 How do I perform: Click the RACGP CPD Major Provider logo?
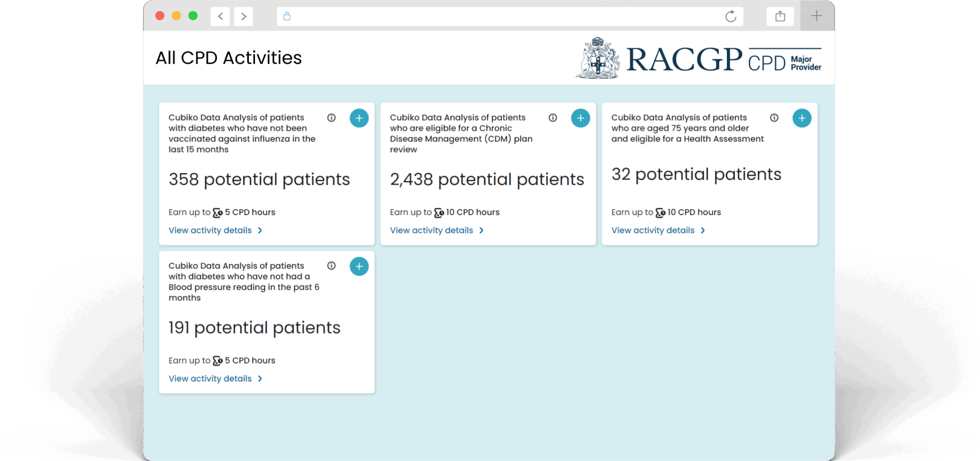pyautogui.click(x=699, y=58)
